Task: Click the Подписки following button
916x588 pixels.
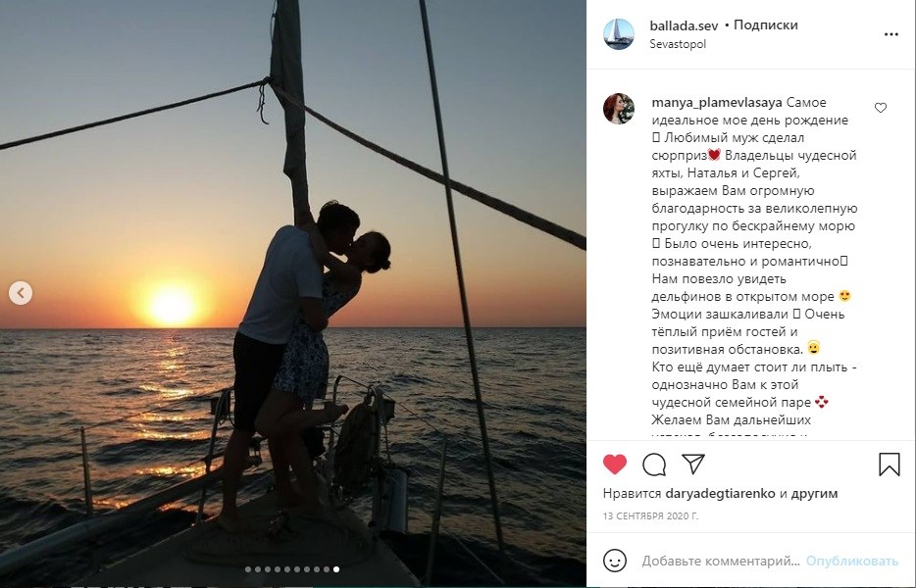Action: click(766, 25)
